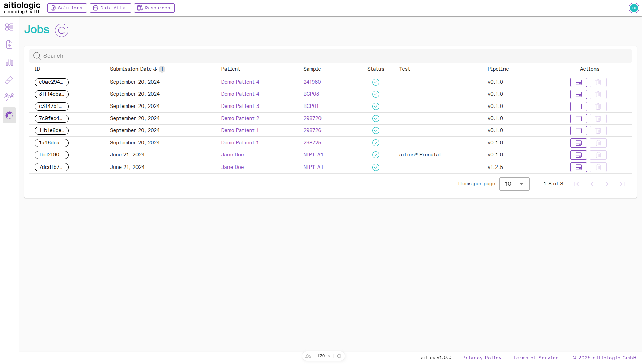Screen dimensions: 642x364
Task: Open the Resources menu
Action: (x=154, y=8)
